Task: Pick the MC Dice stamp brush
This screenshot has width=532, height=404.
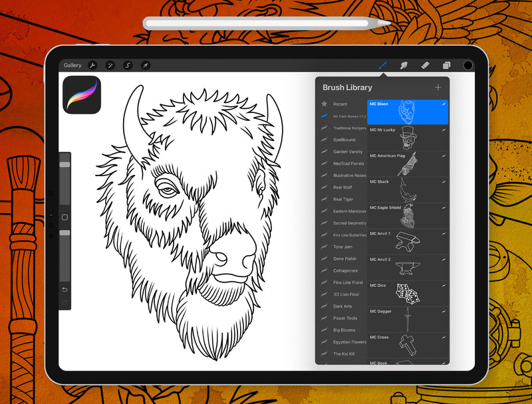Action: 408,293
